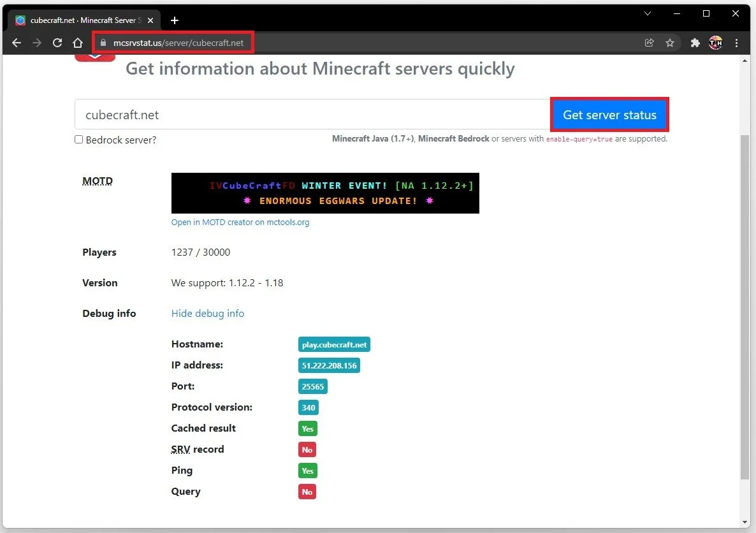Click the port 25565 badge
756x533 pixels.
pos(313,386)
